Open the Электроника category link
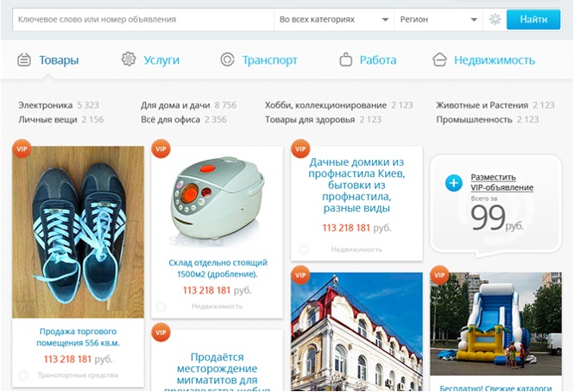 46,105
